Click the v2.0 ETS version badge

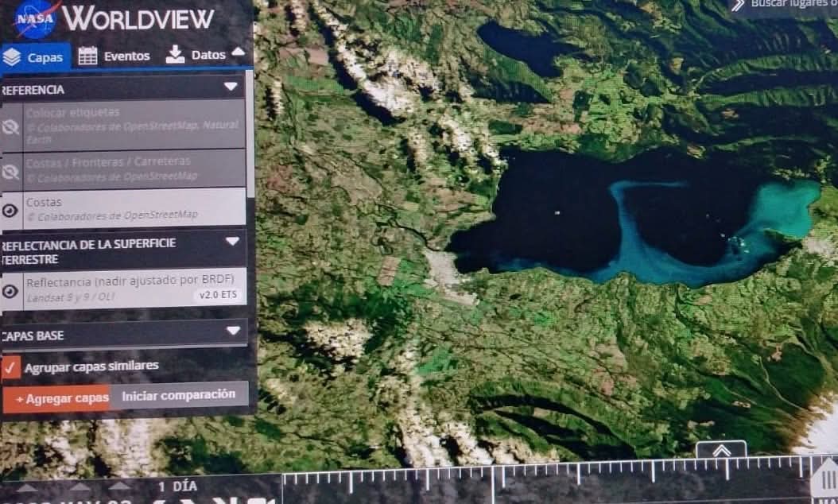tap(218, 295)
